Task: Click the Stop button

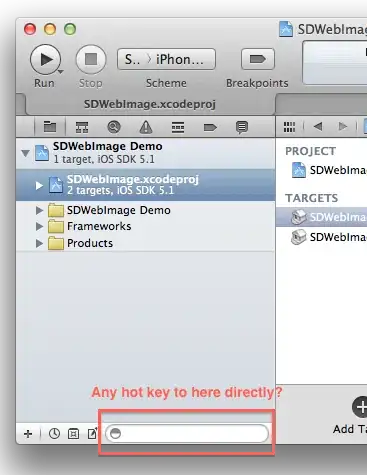Action: point(91,59)
